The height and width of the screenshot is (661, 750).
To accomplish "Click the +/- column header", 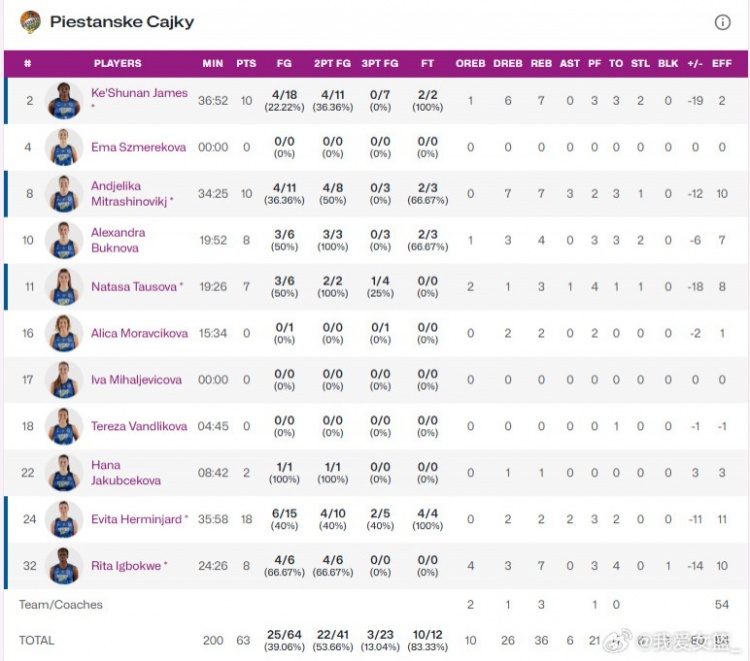I will point(694,63).
